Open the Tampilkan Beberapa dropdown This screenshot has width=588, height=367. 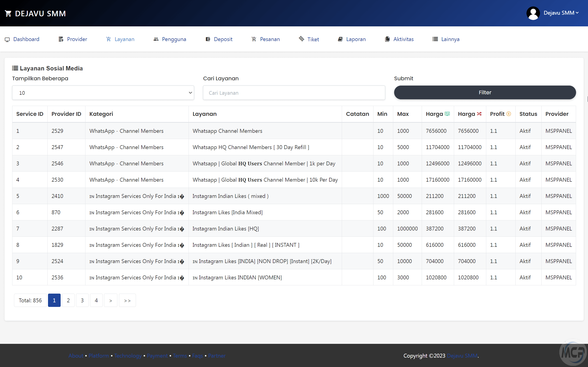point(103,93)
